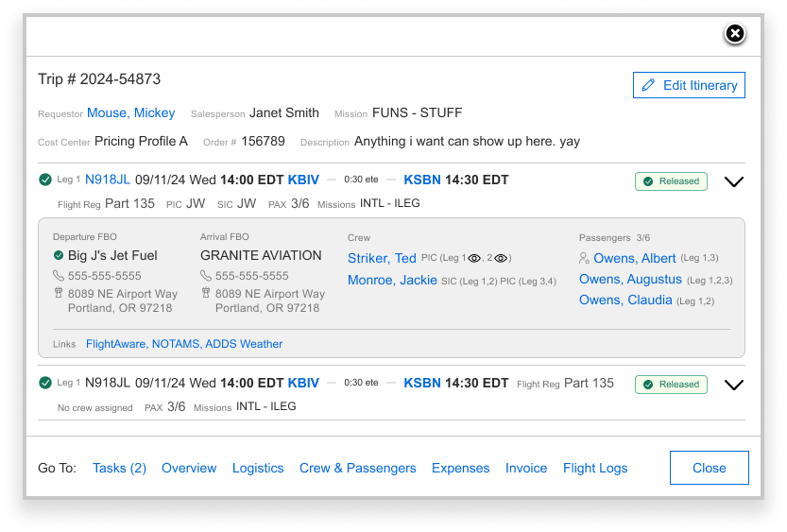Image resolution: width=787 pixels, height=532 pixels.
Task: Open the FlightAware link
Action: [117, 344]
